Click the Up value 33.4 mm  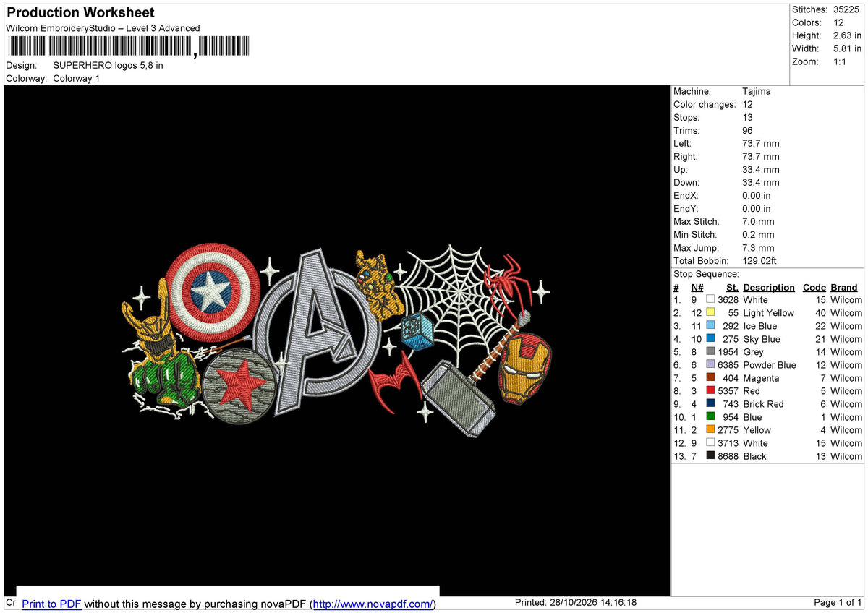[761, 169]
